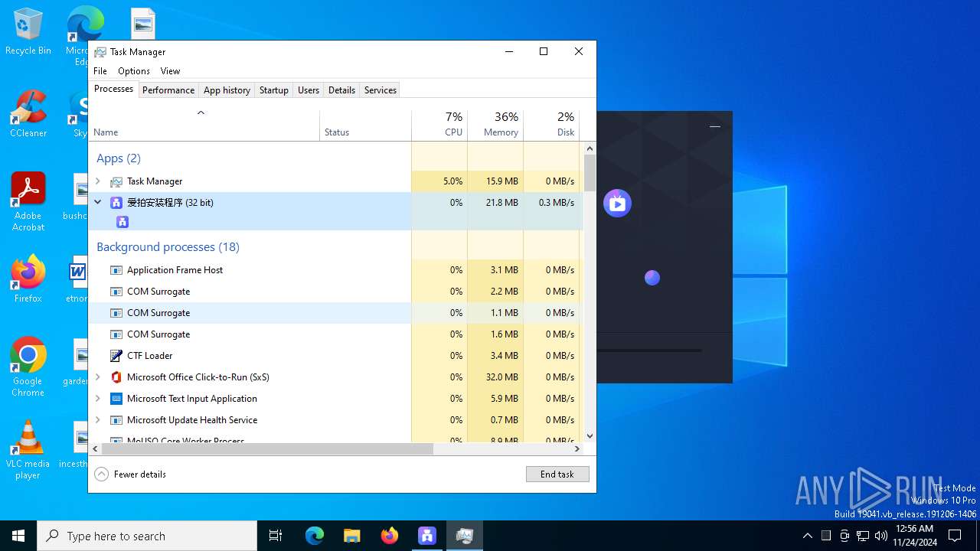Open the View menu
Screen dimensions: 980x551
click(x=170, y=71)
